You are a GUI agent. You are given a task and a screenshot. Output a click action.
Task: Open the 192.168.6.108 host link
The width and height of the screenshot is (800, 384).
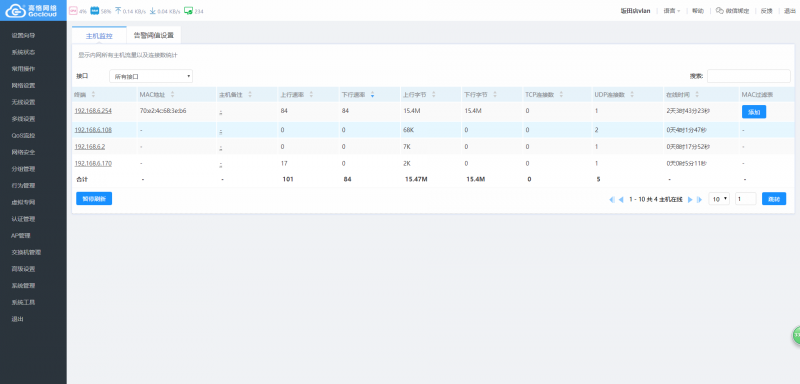(93, 130)
